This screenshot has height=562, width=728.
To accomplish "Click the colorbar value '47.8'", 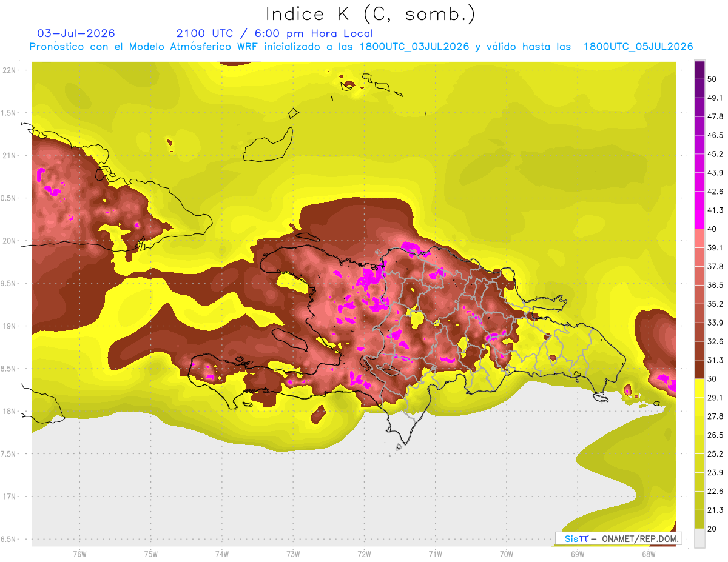I will 715,116.
